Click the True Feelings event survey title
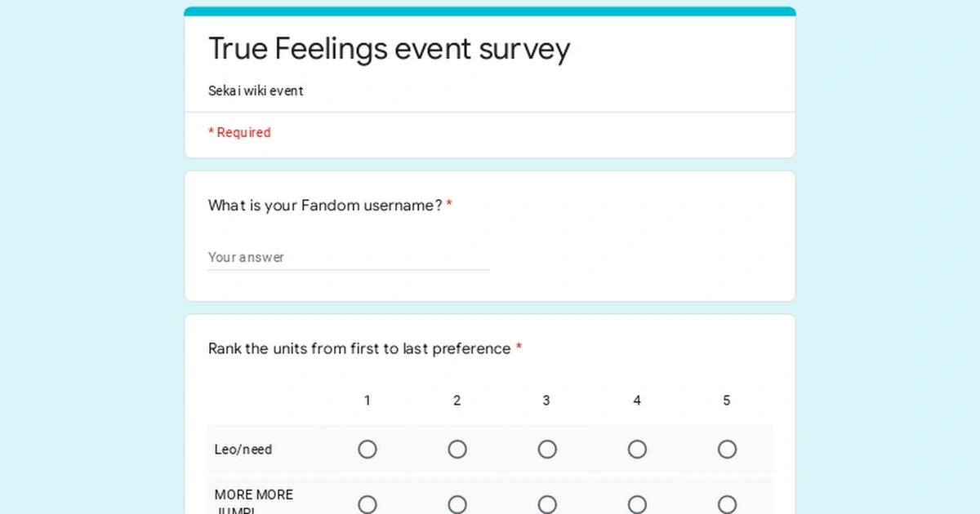 click(390, 49)
